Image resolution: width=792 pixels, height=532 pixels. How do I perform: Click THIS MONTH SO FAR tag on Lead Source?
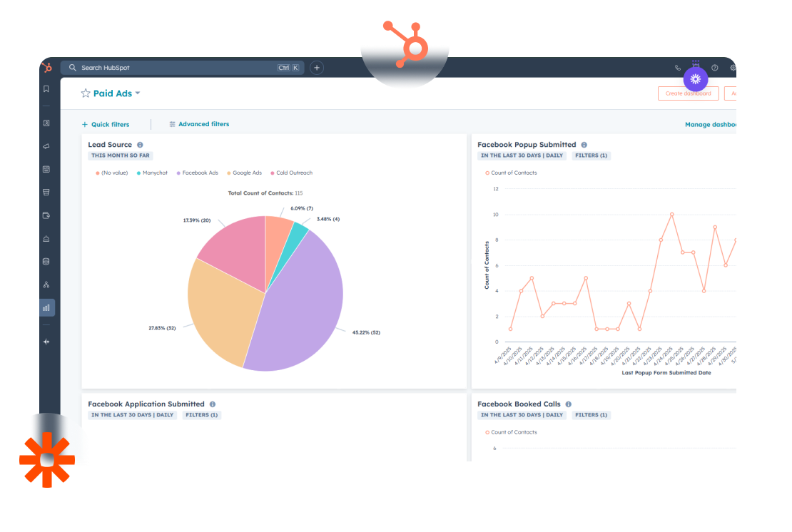click(121, 155)
